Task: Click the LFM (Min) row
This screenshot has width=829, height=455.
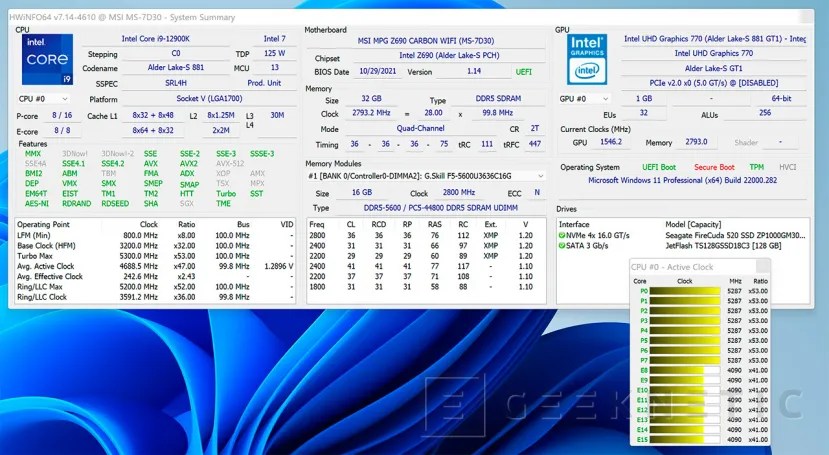Action: click(x=154, y=236)
